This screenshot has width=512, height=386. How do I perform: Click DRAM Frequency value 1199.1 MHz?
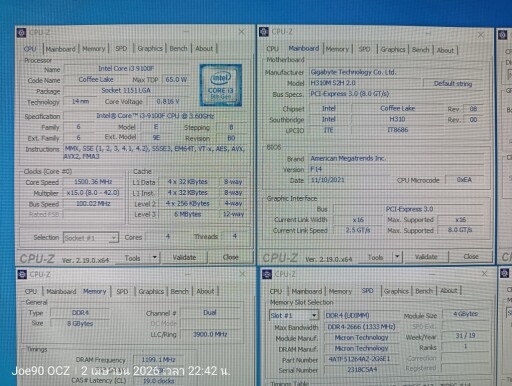(x=158, y=360)
